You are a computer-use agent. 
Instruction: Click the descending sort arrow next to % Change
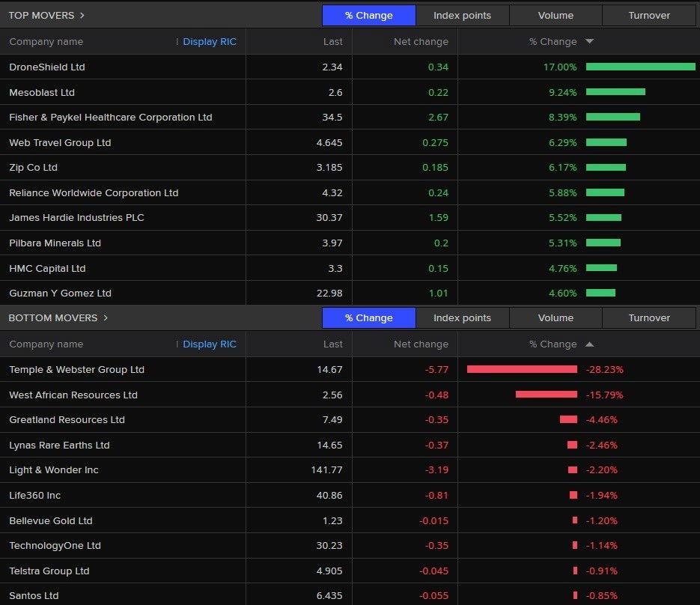click(x=589, y=42)
